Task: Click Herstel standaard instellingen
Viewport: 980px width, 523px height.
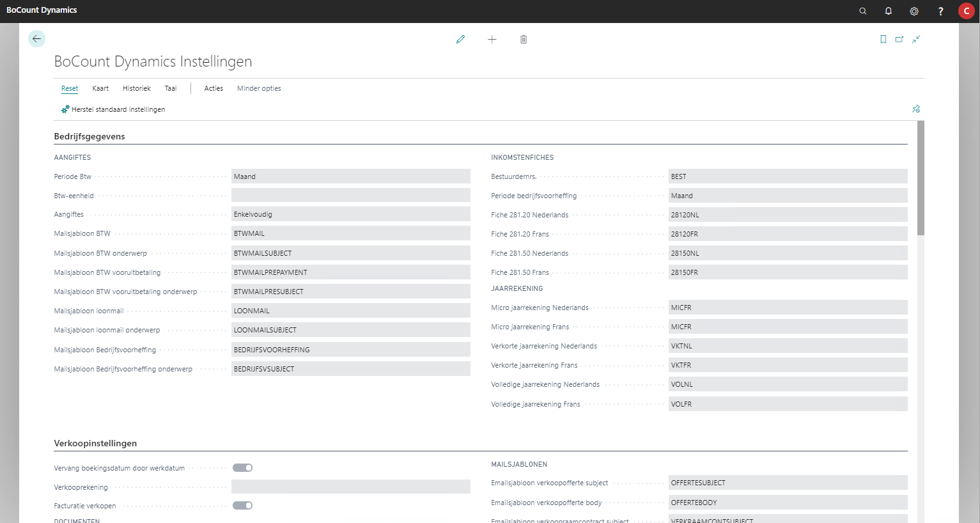Action: pyautogui.click(x=113, y=109)
